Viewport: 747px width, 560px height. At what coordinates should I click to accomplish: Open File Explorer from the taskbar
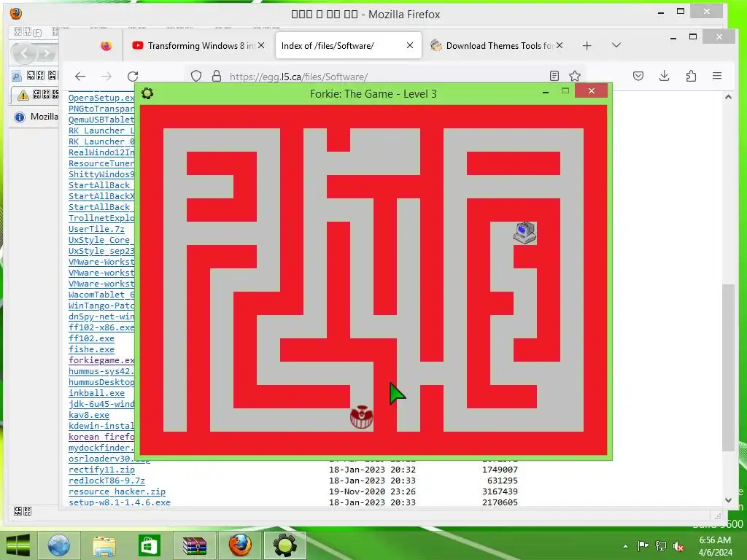click(104, 545)
